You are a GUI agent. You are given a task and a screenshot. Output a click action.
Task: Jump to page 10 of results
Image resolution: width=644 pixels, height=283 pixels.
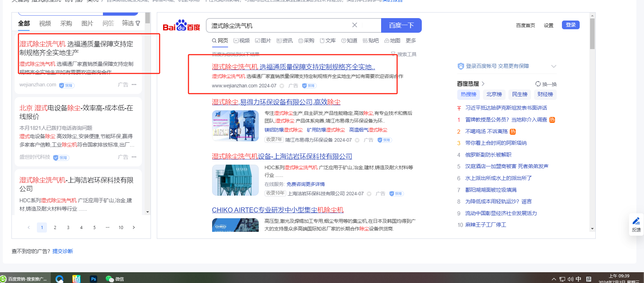click(x=121, y=227)
